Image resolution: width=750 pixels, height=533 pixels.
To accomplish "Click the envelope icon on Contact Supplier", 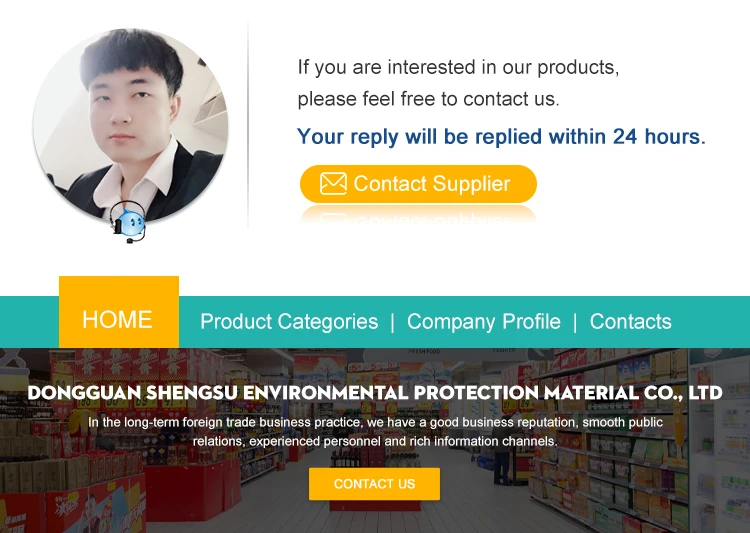I will click(333, 184).
